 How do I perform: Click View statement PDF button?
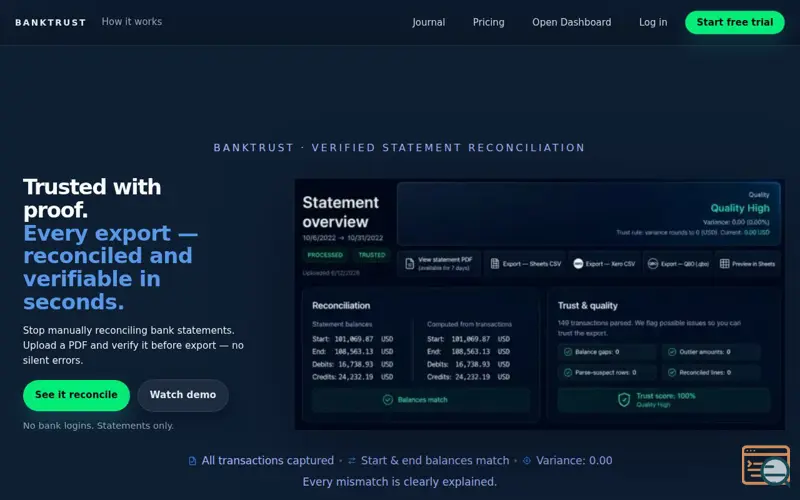click(x=439, y=264)
